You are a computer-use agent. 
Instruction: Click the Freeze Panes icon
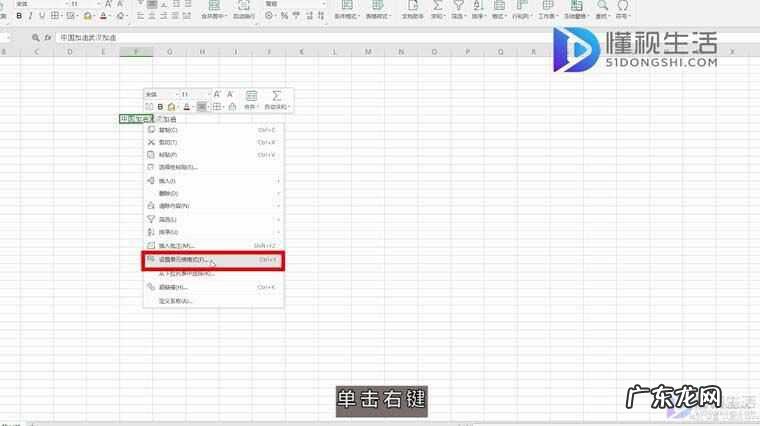(576, 6)
